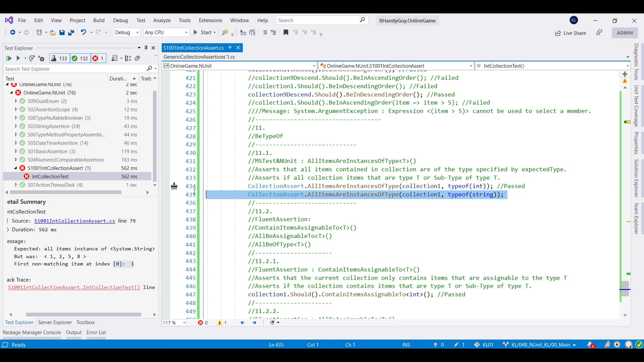The image size is (644, 362).
Task: Click the Undo toolbar icon
Action: coord(83,32)
